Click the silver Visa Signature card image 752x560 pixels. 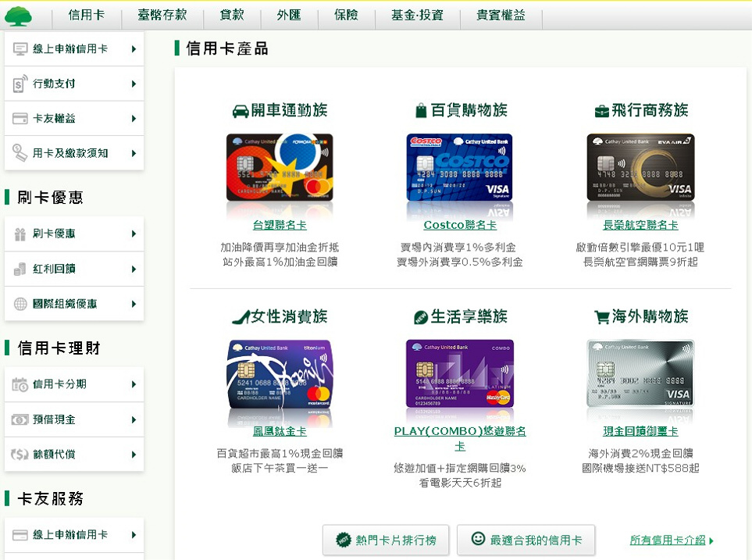click(x=641, y=374)
